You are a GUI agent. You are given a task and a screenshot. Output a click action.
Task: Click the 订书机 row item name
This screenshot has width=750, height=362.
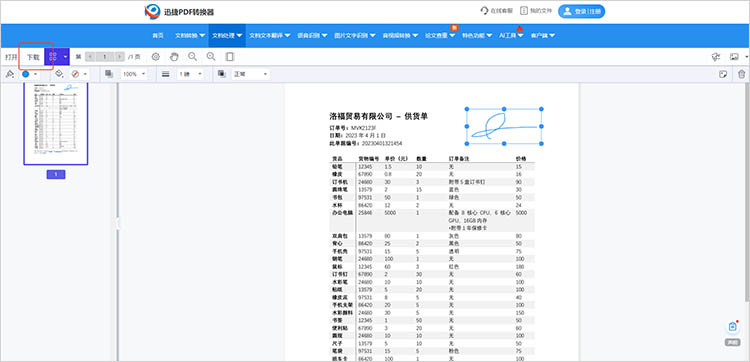click(339, 182)
